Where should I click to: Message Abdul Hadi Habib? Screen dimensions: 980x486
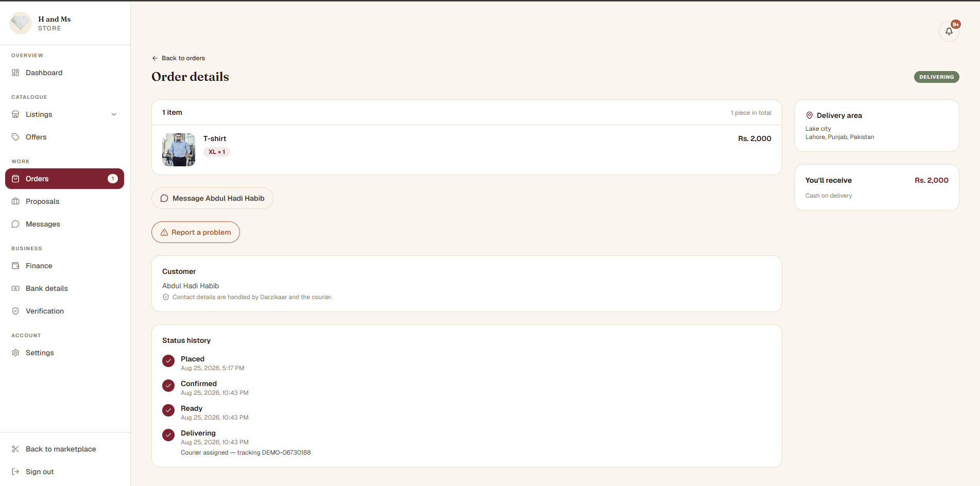pyautogui.click(x=212, y=198)
